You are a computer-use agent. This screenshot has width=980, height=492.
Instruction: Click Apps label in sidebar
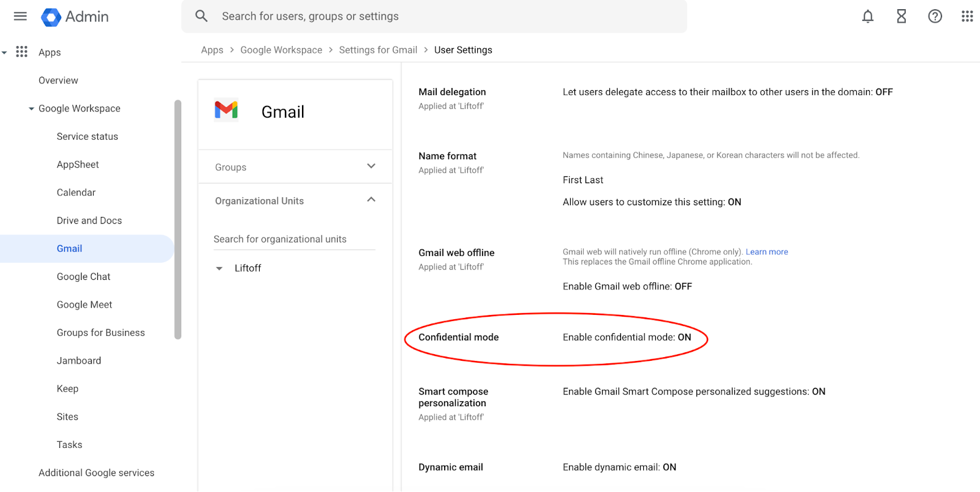50,53
